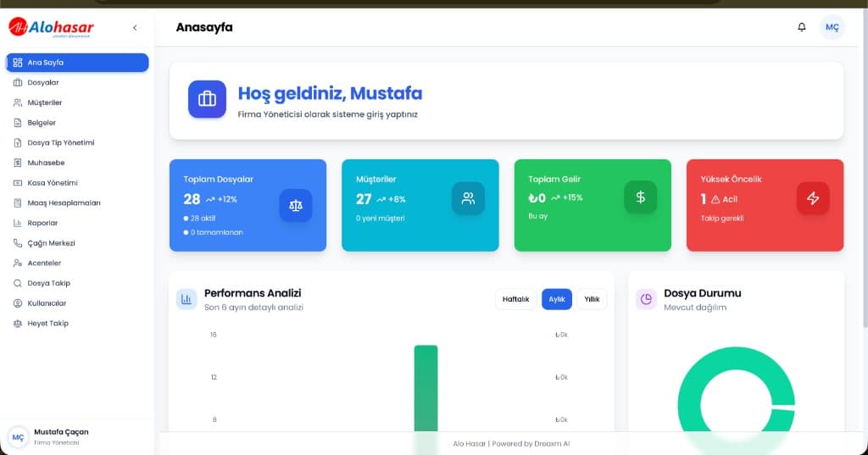Click the people icon on Müşteriler card
Image resolution: width=868 pixels, height=455 pixels.
click(x=468, y=198)
